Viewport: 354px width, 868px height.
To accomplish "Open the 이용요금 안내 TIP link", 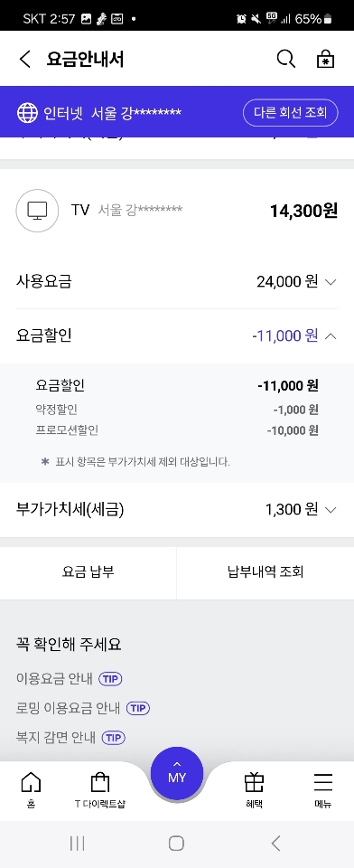I will point(70,678).
